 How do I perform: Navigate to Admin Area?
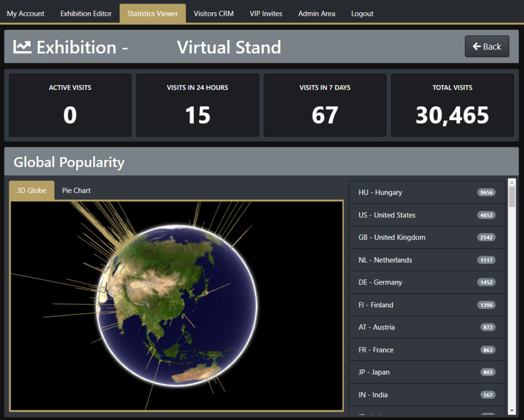pos(316,14)
